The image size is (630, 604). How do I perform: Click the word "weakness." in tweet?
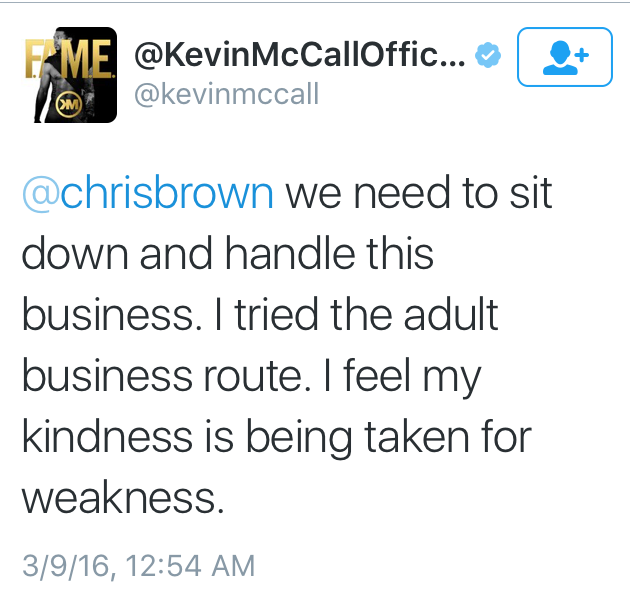[x=122, y=496]
